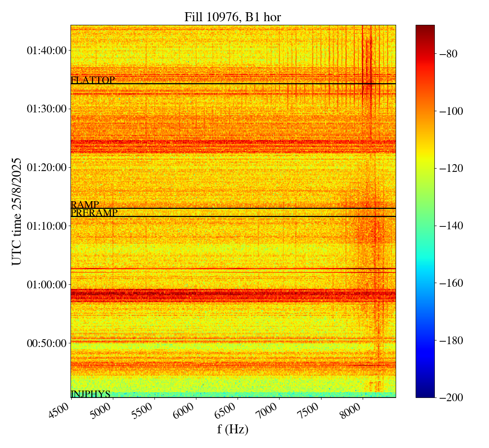
Task: Click the 01:30:00 time tick label
Action: click(x=46, y=109)
